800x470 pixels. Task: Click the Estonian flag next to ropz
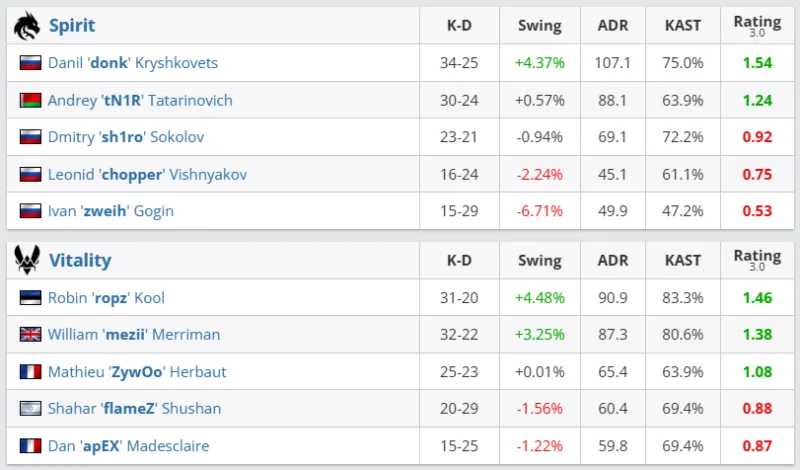(x=30, y=298)
